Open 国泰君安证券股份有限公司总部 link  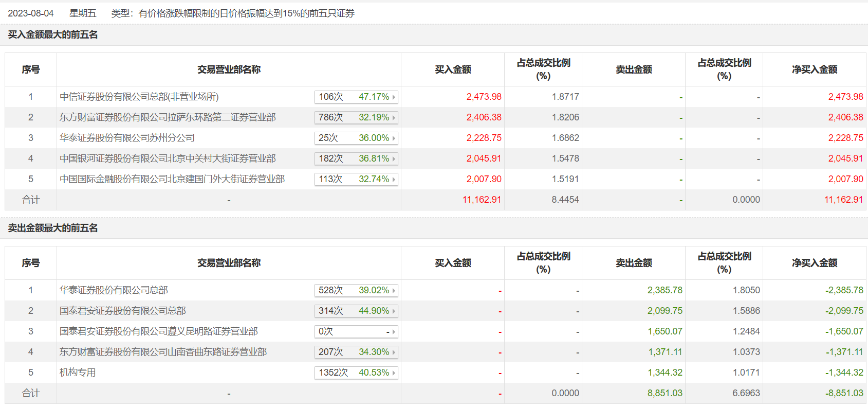(123, 311)
